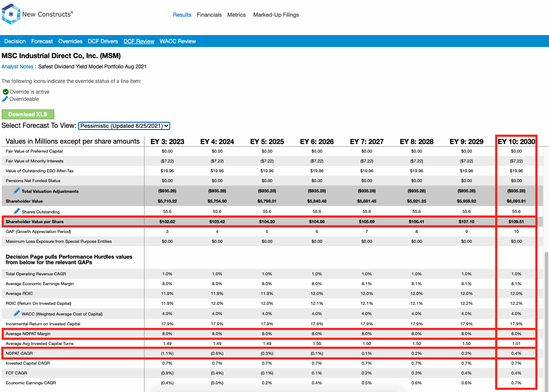This screenshot has height=392, width=549.
Task: Click the Average Economic Earnings Margin label
Action: coord(40,283)
